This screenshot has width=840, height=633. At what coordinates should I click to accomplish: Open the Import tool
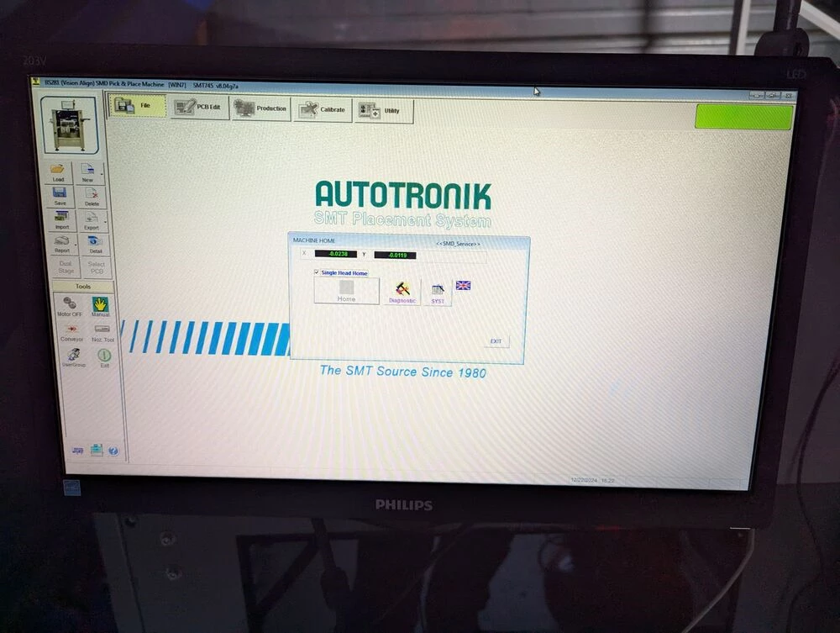click(x=62, y=220)
